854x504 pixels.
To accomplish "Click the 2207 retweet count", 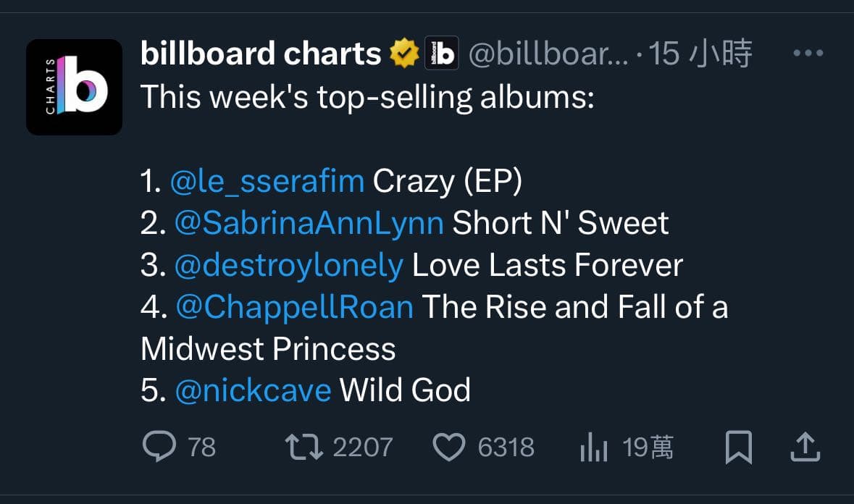I will [x=363, y=448].
